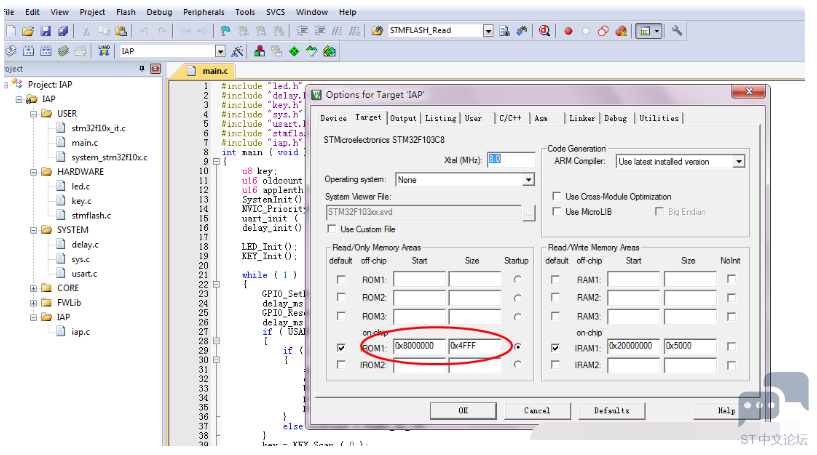Insert breakpoint with the red dot icon
Viewport: 817px width, 455px height.
[x=568, y=31]
